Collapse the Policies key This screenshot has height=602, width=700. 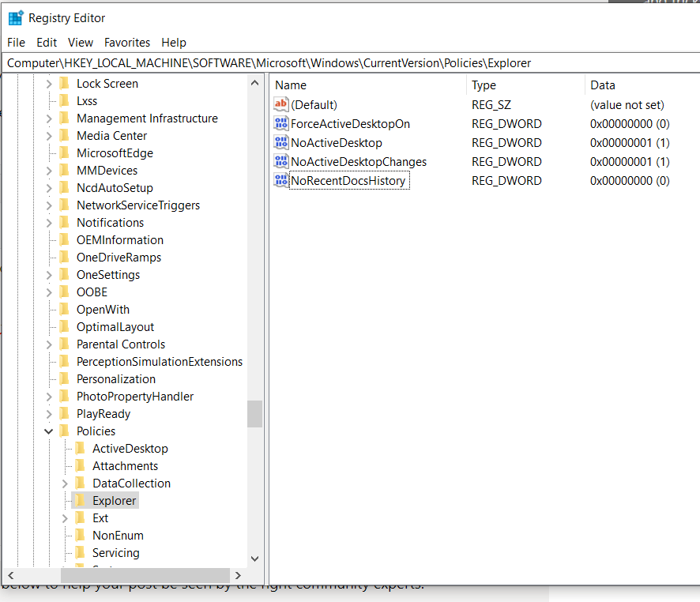[49, 431]
